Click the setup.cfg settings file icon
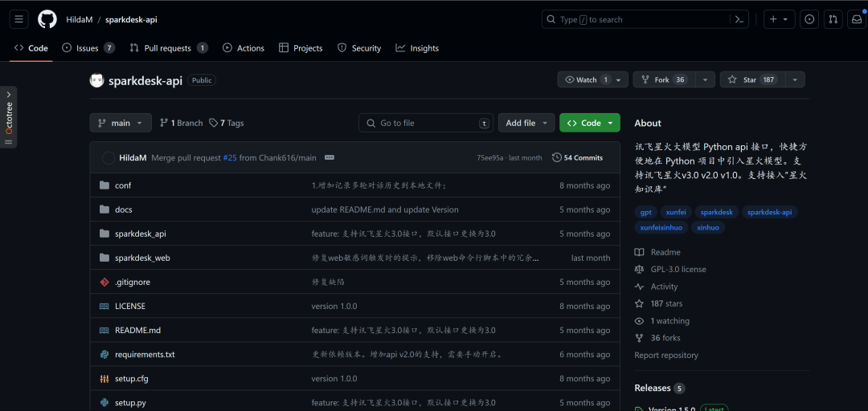Image resolution: width=868 pixels, height=411 pixels. click(x=104, y=379)
